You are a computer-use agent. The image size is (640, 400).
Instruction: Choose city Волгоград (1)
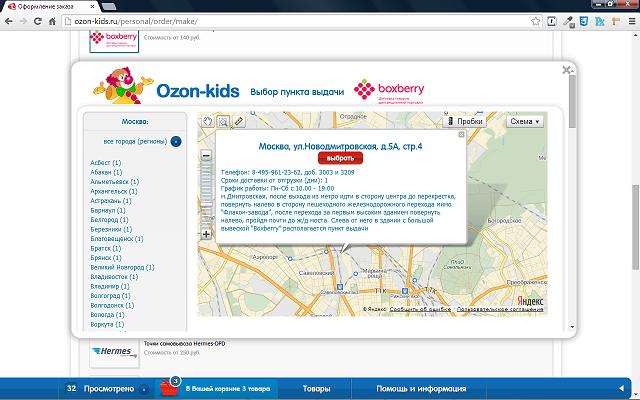click(110, 296)
